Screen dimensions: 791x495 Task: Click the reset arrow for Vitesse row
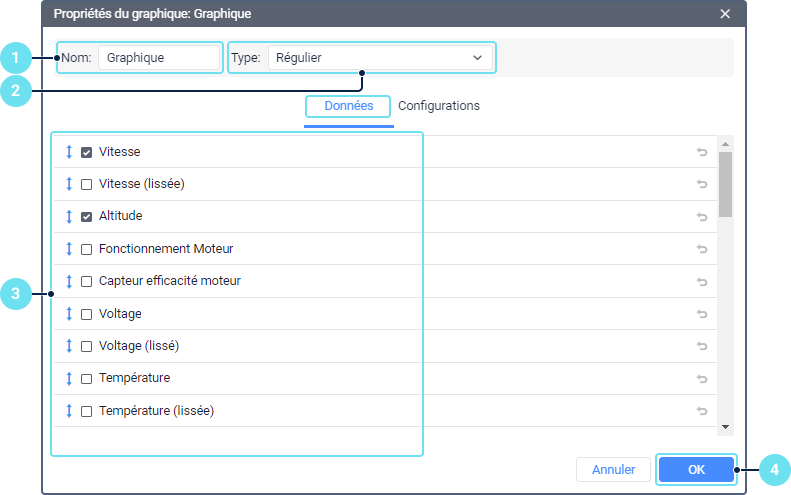point(702,152)
